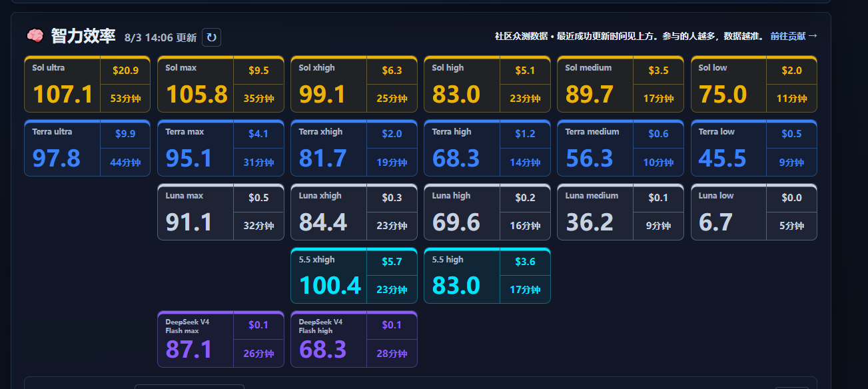Click the 44分钟 duration on Terra ultra
Viewport: 868px width, 389px height.
coord(125,163)
